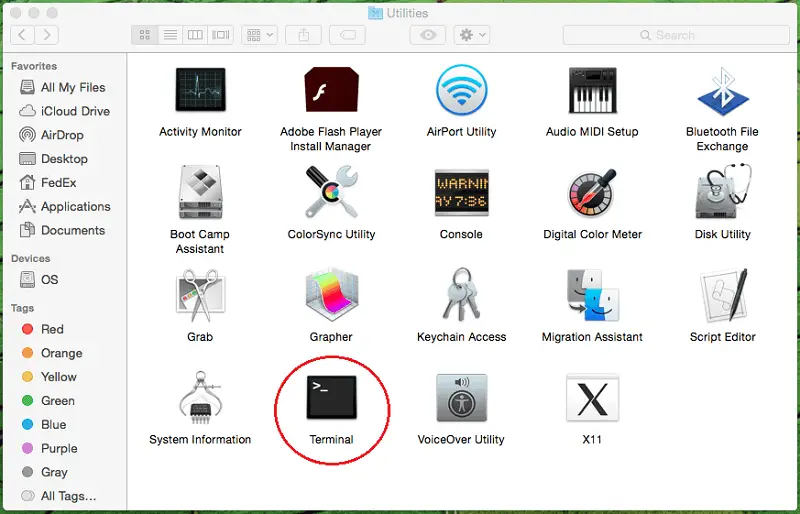Select the X11 icon
Image resolution: width=800 pixels, height=514 pixels.
[x=592, y=398]
